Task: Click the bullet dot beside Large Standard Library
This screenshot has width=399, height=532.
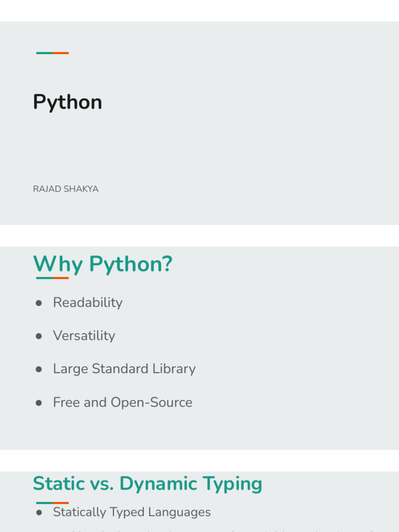Action: tap(38, 369)
